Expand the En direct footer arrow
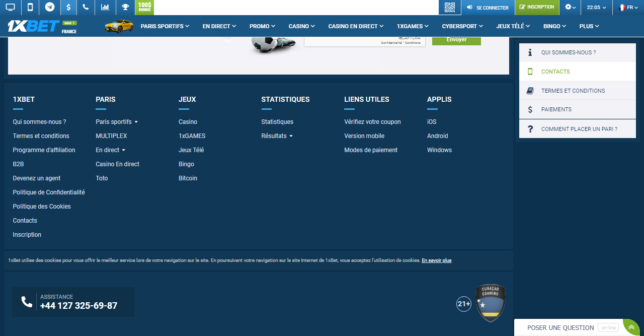The height and width of the screenshot is (336, 644). [x=124, y=150]
